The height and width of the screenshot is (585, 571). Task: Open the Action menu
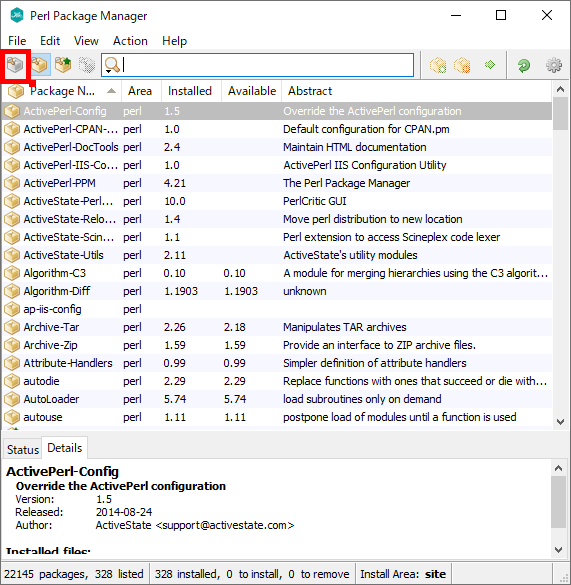tap(130, 41)
